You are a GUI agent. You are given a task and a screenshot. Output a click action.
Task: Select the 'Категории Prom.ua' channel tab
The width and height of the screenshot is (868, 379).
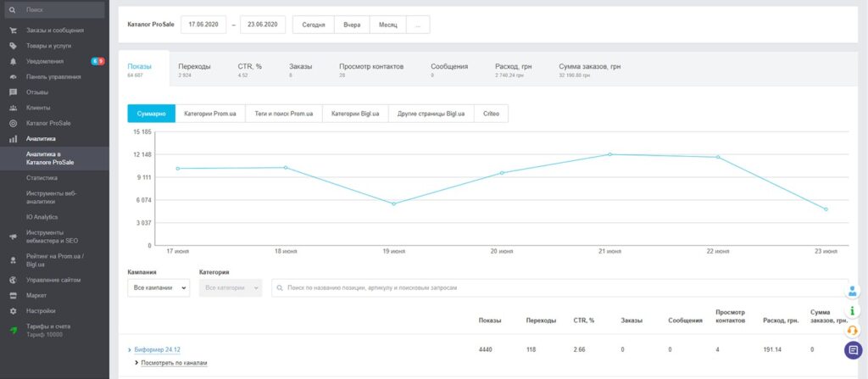[x=210, y=114]
